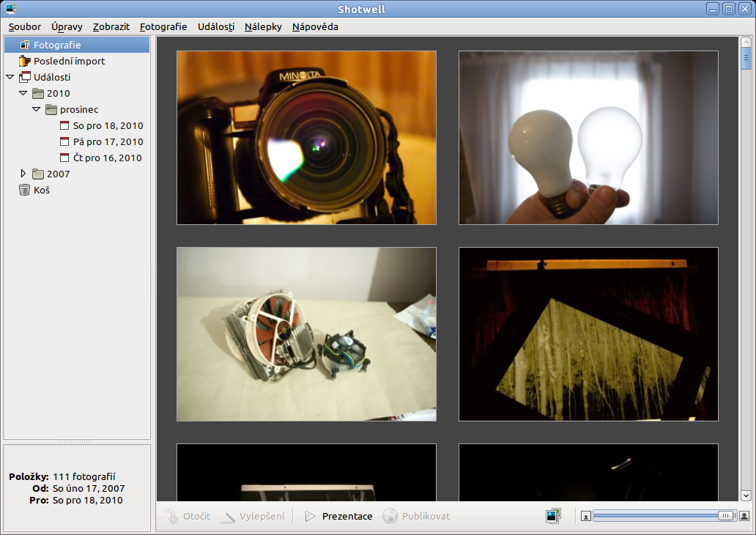756x535 pixels.
Task: Click the Poslední import film roll icon
Action: (x=25, y=62)
